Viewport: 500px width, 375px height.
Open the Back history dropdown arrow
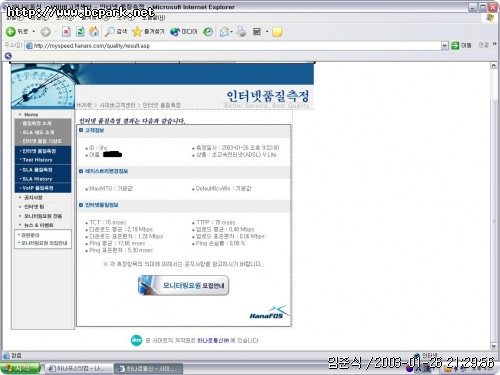click(34, 32)
